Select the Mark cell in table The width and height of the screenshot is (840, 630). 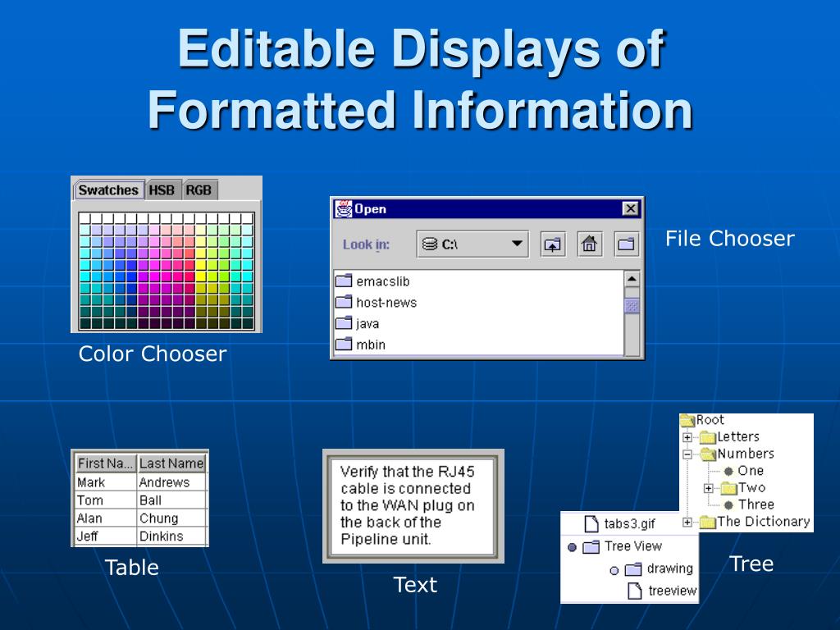tap(106, 482)
